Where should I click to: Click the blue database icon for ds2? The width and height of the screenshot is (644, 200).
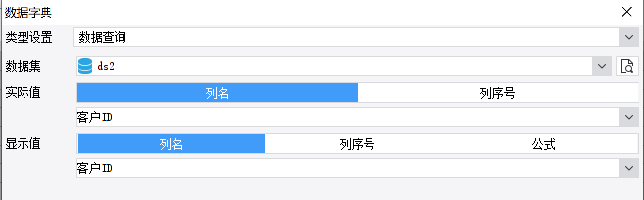[85, 66]
